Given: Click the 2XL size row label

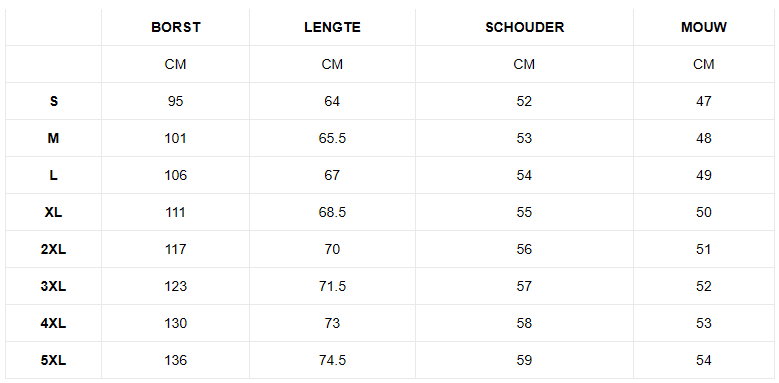Looking at the screenshot, I should point(53,249).
